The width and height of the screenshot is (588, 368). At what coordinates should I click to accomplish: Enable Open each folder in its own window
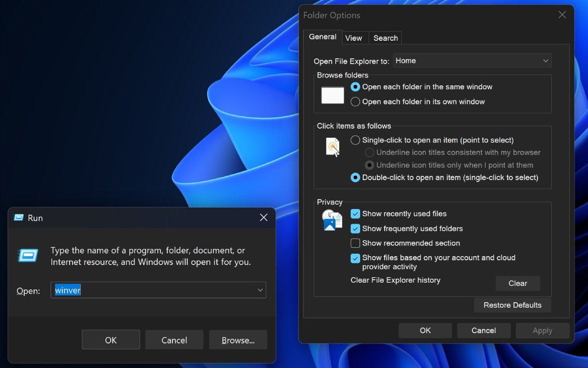pyautogui.click(x=355, y=102)
